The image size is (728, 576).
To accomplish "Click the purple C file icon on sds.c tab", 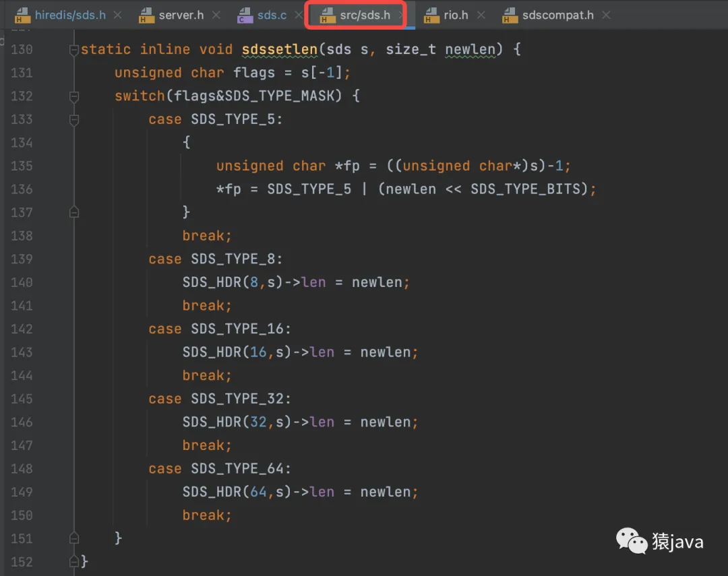I will 245,15.
